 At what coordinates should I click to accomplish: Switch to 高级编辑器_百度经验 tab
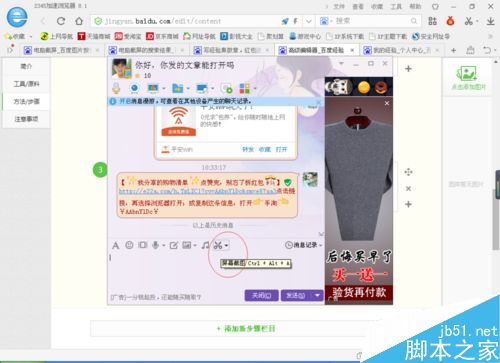pyautogui.click(x=317, y=50)
